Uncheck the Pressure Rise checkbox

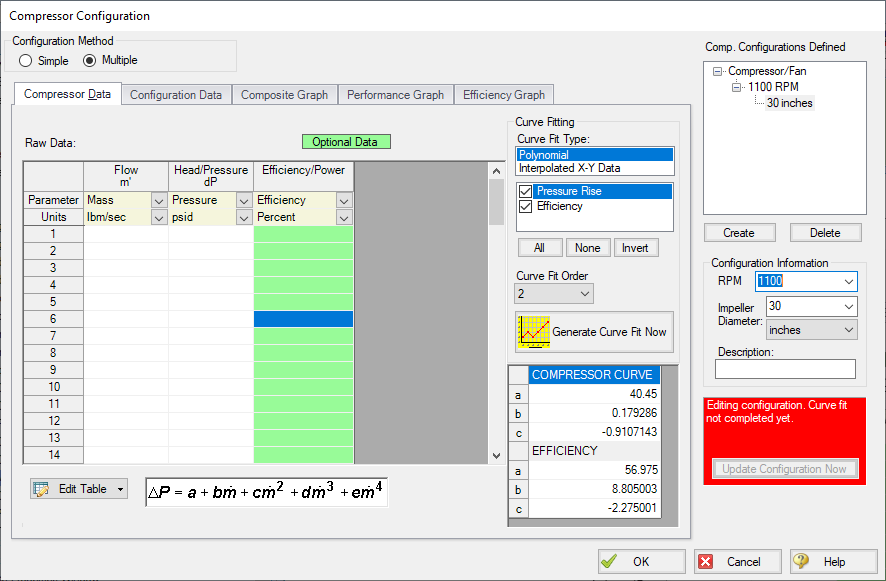(x=526, y=191)
